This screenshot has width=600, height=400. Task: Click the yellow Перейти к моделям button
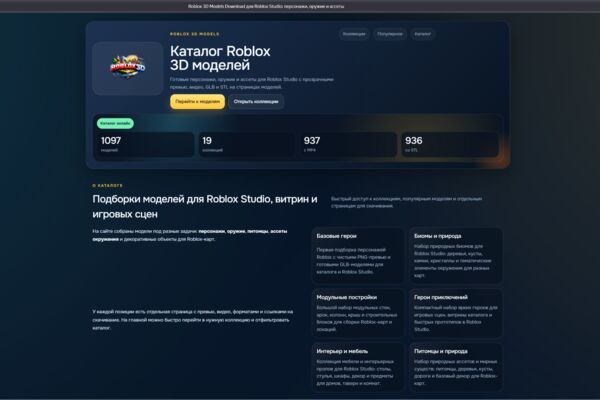coord(197,102)
